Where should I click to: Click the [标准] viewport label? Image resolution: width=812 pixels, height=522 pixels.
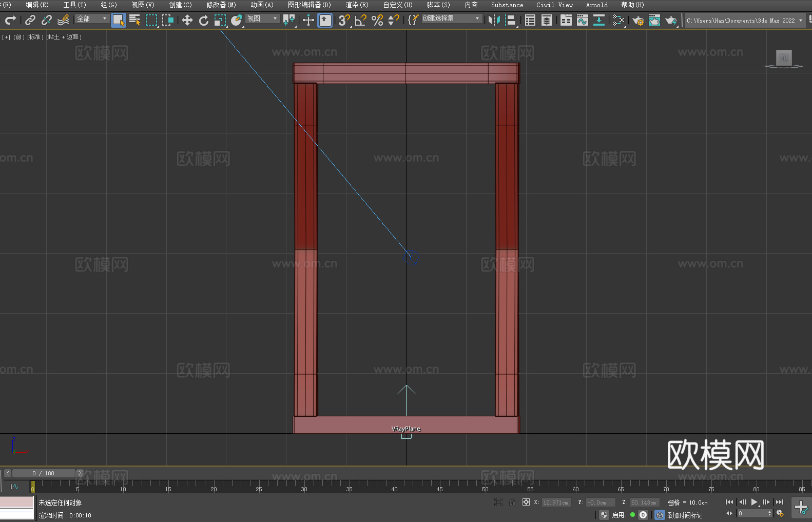tap(35, 37)
